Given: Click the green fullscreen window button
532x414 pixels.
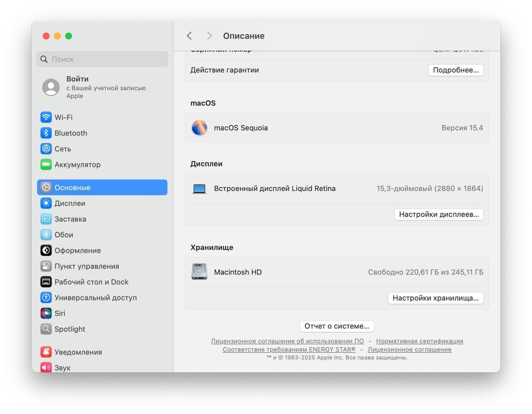Looking at the screenshot, I should (x=69, y=36).
